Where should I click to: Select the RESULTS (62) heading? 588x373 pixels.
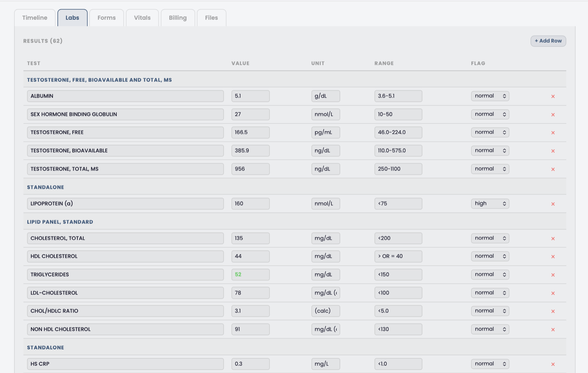[43, 41]
